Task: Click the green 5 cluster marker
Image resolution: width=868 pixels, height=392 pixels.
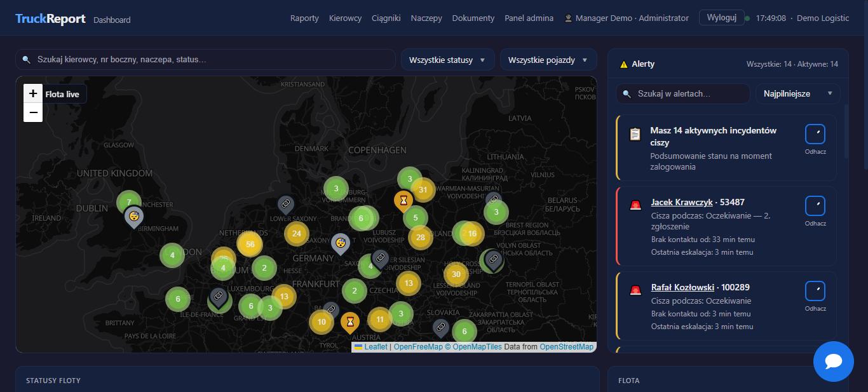Action: click(x=416, y=218)
